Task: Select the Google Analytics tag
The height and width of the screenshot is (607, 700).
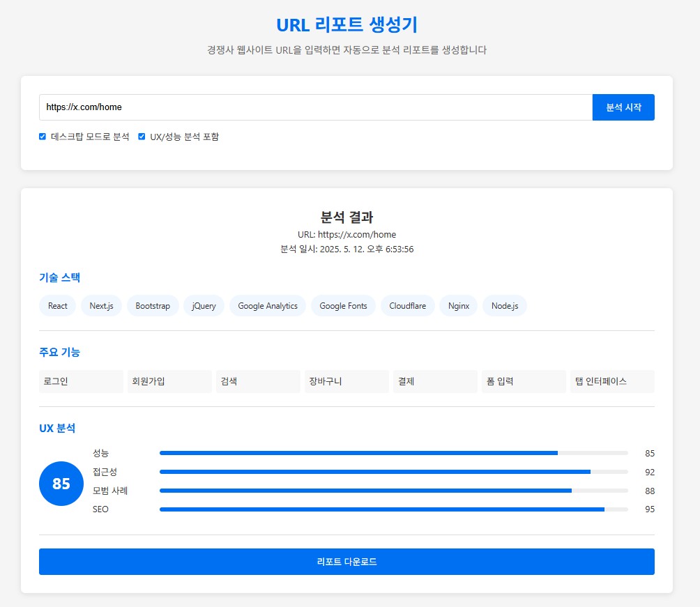Action: (x=267, y=305)
